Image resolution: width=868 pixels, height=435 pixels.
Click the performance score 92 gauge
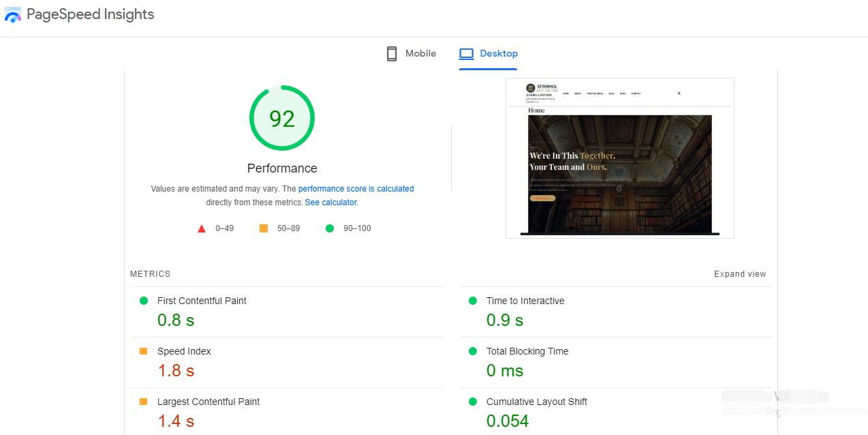click(x=282, y=119)
